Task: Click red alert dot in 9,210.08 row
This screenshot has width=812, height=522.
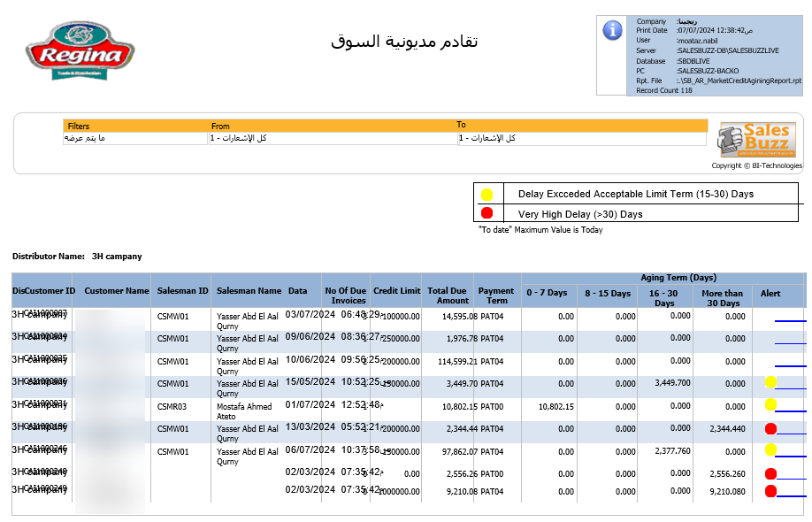Action: (x=770, y=491)
